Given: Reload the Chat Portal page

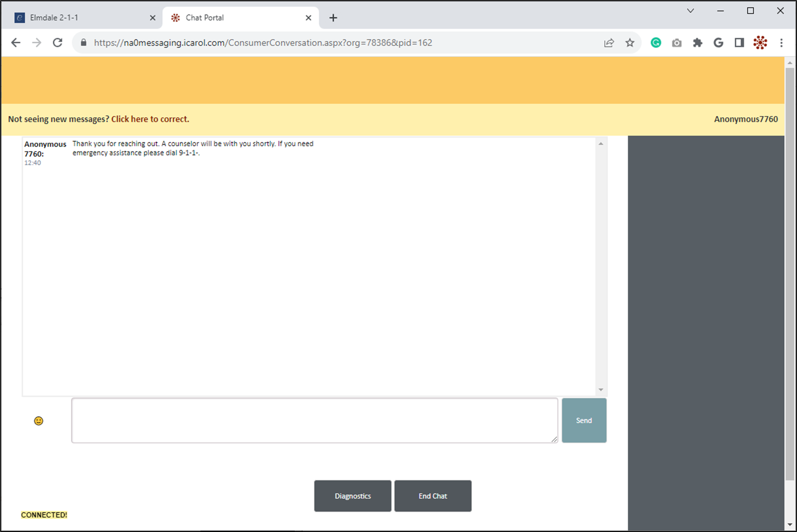Looking at the screenshot, I should tap(58, 43).
